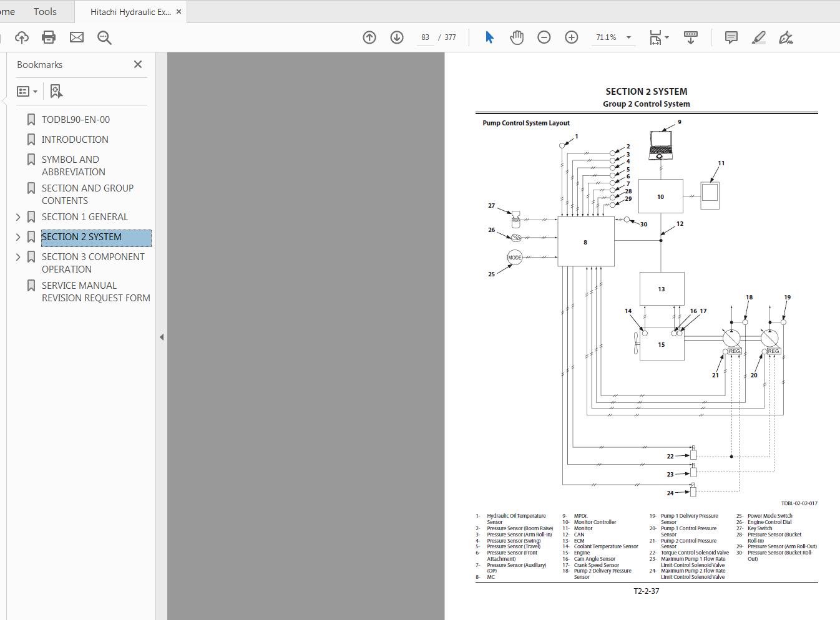The width and height of the screenshot is (840, 620).
Task: Click the TODBL90-EN-00 bookmark ribbon icon
Action: point(31,120)
